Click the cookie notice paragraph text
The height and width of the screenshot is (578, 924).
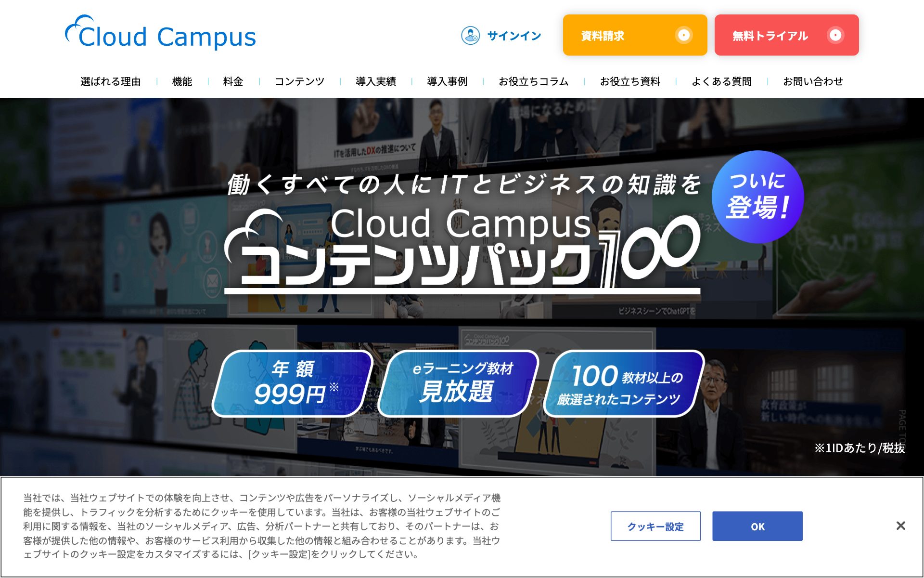[262, 526]
